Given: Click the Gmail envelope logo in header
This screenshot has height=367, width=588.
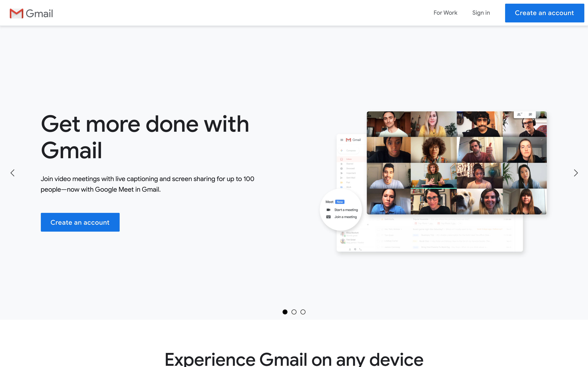Looking at the screenshot, I should [16, 13].
